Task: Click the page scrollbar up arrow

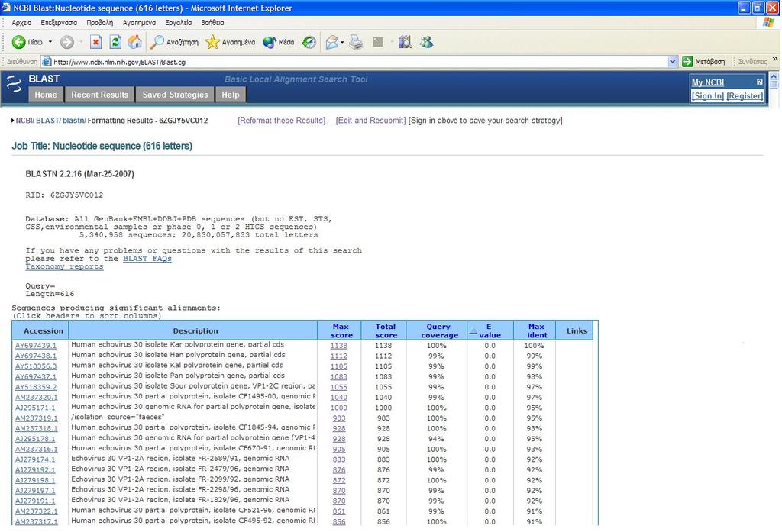Action: pyautogui.click(x=774, y=76)
